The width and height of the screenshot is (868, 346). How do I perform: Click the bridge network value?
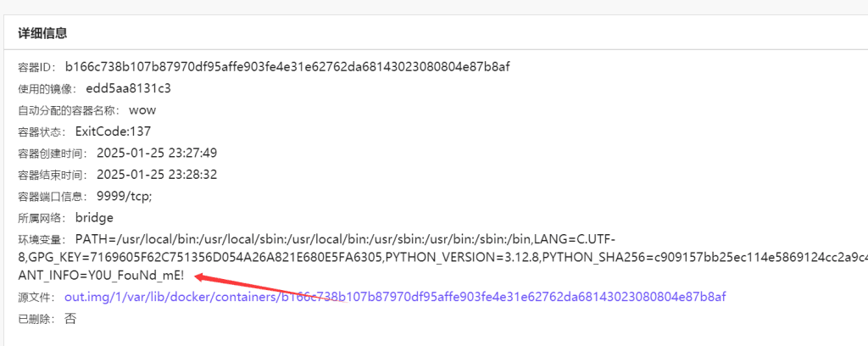94,218
